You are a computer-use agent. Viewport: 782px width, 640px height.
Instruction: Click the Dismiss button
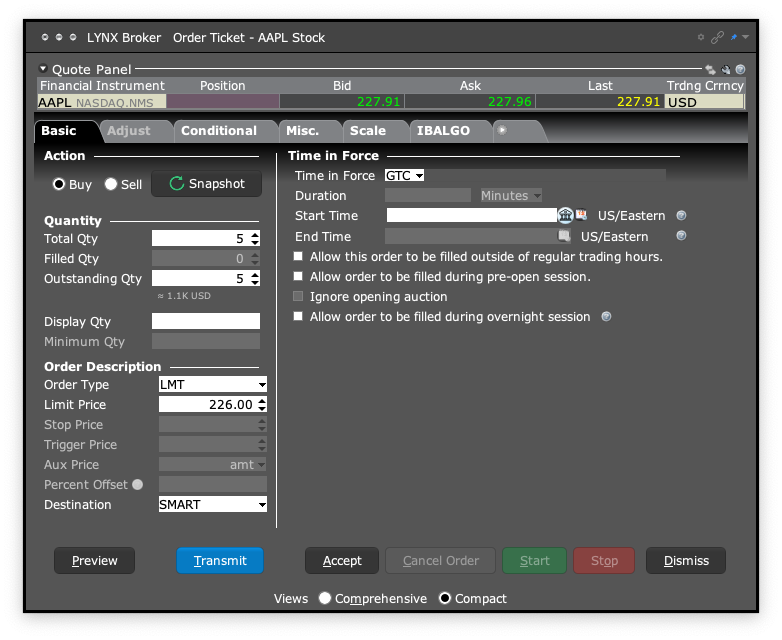(x=686, y=561)
